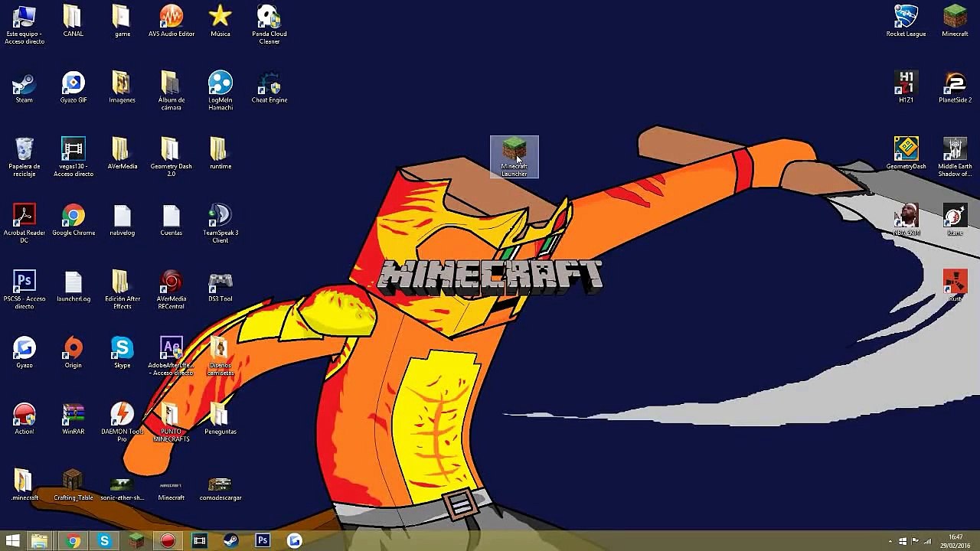Open Skype from the taskbar

(104, 541)
